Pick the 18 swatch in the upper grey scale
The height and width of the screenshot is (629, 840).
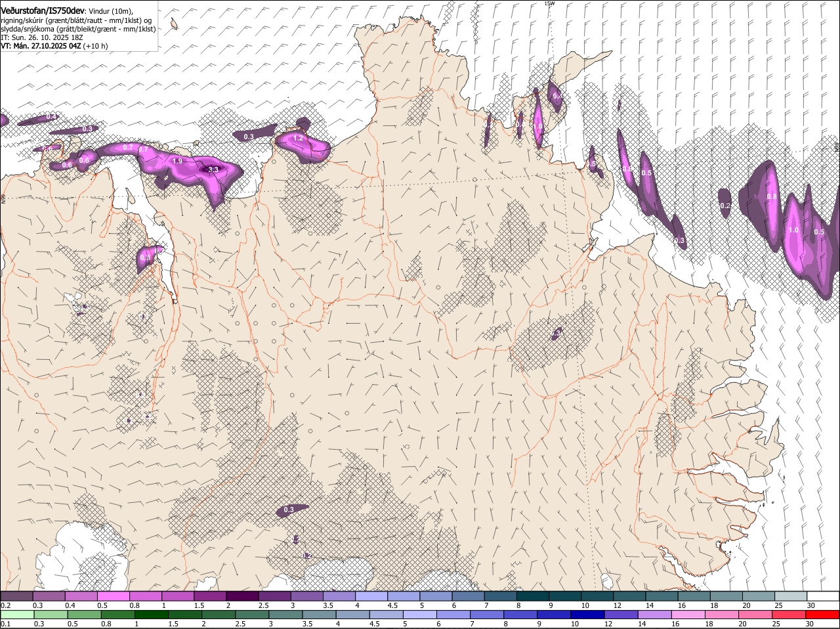[726, 596]
